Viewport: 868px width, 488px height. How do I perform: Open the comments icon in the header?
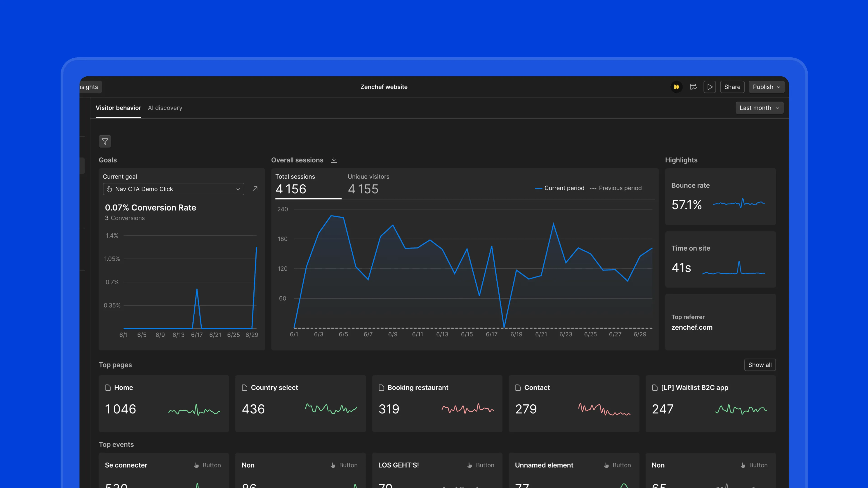coord(693,87)
